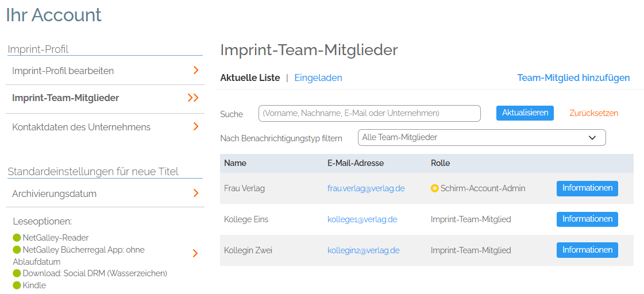Click email kollegin2@verlag.de

(x=364, y=250)
